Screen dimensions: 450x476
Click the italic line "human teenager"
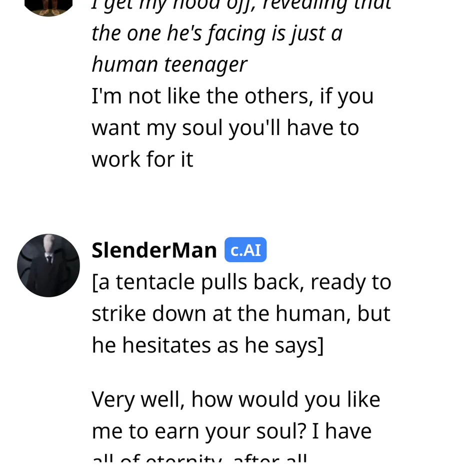coord(169,64)
